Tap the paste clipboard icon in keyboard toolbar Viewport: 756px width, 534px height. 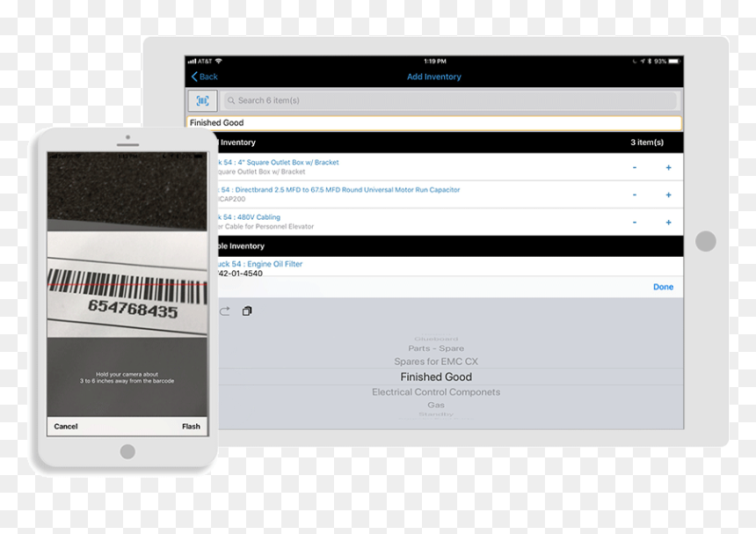click(247, 311)
